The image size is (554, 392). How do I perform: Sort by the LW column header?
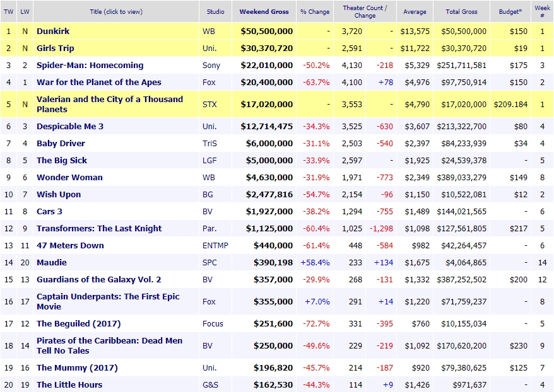(x=25, y=11)
